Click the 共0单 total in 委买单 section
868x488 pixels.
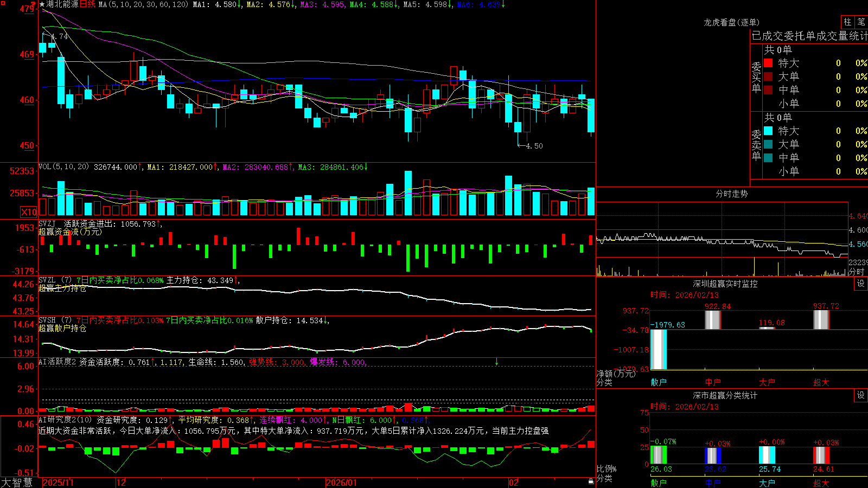point(778,49)
